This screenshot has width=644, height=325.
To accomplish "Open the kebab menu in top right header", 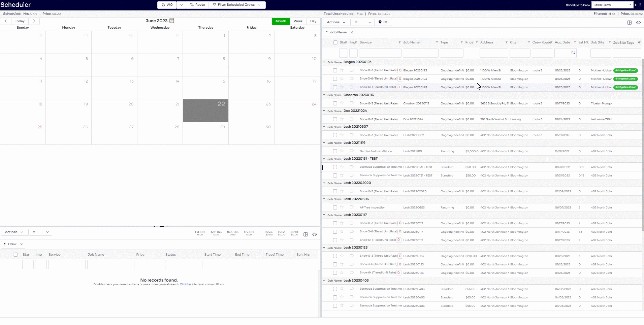I will [640, 5].
